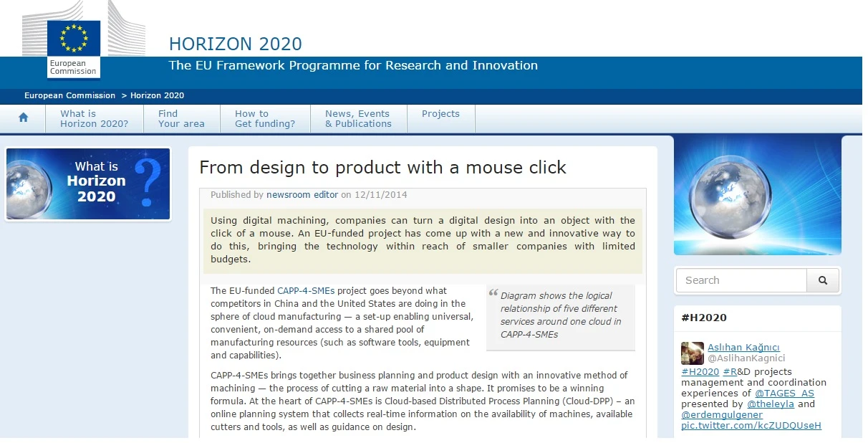The image size is (868, 443).
Task: Go to the Home icon in navigation
Action: pyautogui.click(x=24, y=118)
